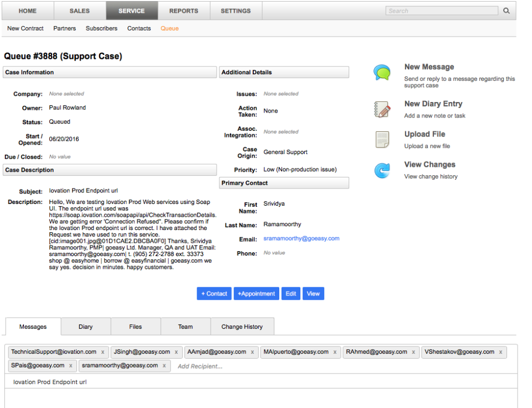Screen dimensions: 532x408
Task: Click the View button
Action: [313, 294]
